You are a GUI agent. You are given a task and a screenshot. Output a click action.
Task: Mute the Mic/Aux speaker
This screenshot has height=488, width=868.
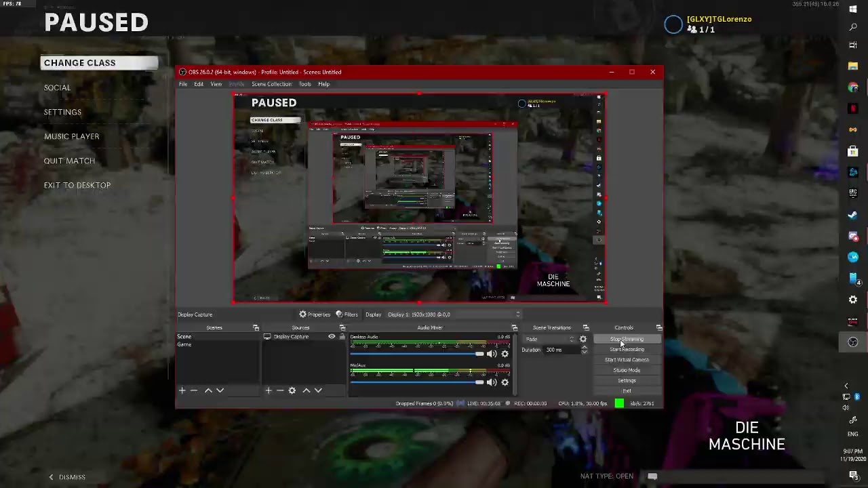(492, 382)
